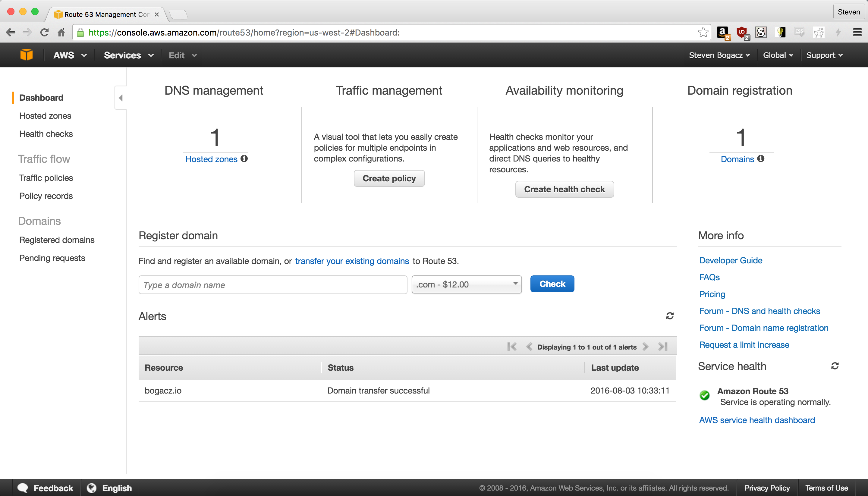868x496 pixels.
Task: Open a new tab next to Route 53 tab
Action: point(178,14)
